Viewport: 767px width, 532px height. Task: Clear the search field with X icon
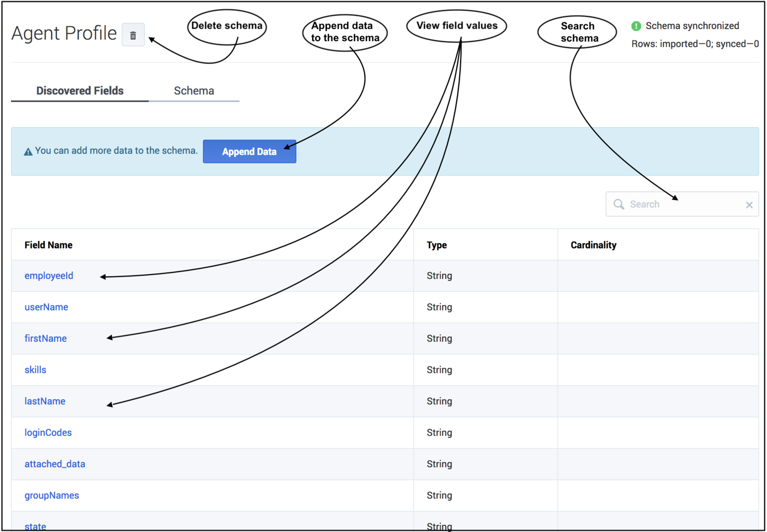pos(749,205)
